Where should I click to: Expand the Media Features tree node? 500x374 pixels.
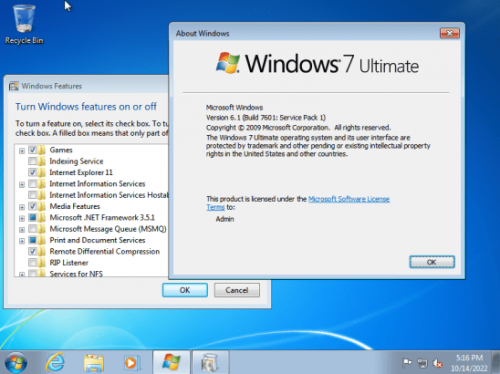pyautogui.click(x=22, y=207)
